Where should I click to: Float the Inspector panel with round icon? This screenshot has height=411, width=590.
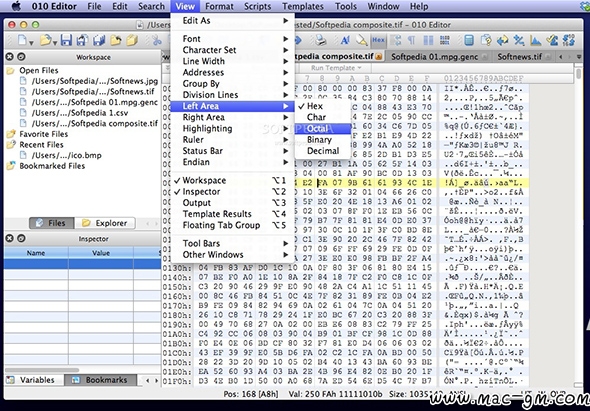(21, 238)
